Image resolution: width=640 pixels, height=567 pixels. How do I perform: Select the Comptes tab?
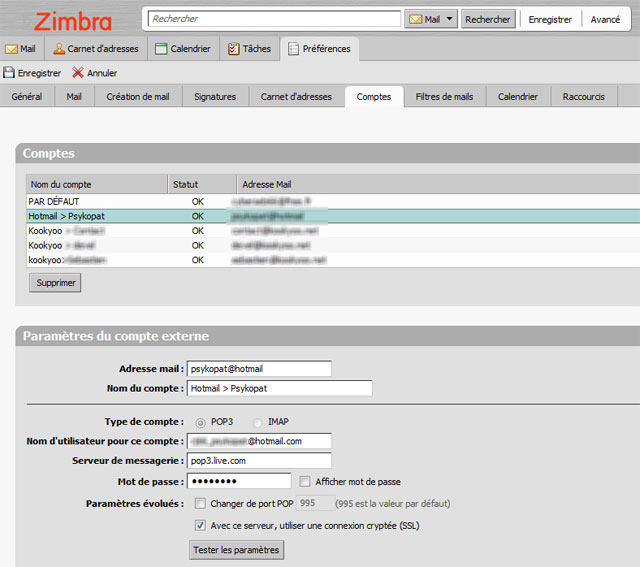click(x=374, y=97)
